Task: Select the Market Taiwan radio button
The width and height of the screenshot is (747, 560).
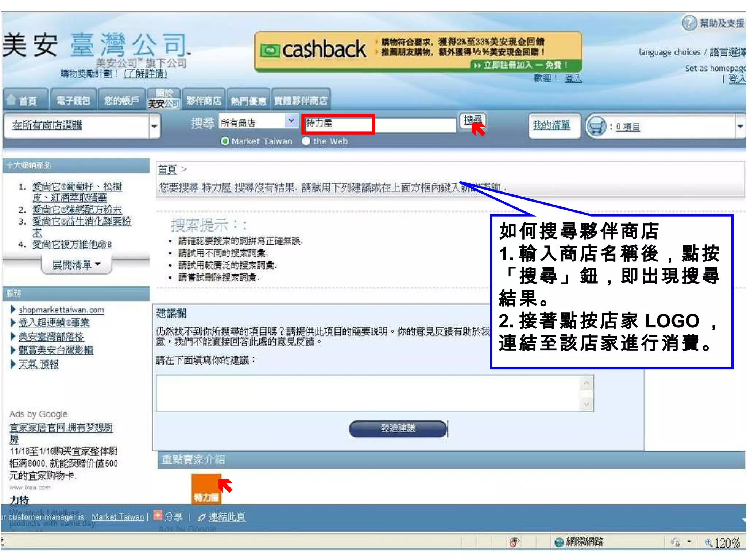Action: coord(225,141)
